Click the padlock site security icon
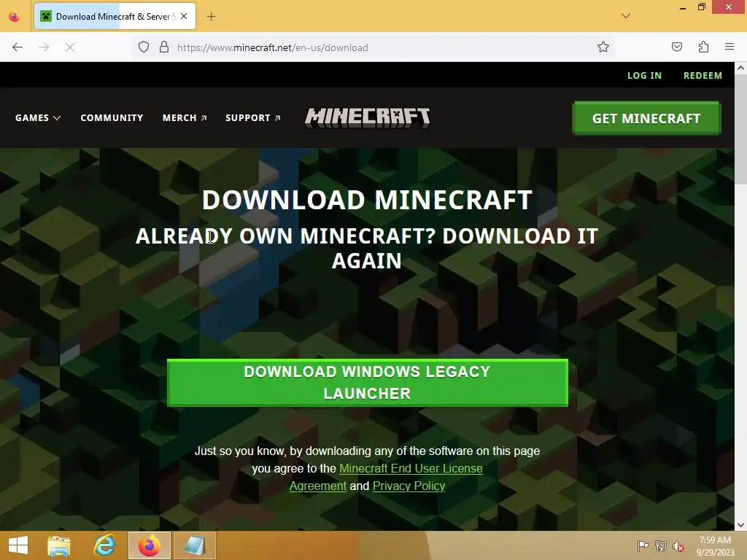747x560 pixels. [164, 47]
